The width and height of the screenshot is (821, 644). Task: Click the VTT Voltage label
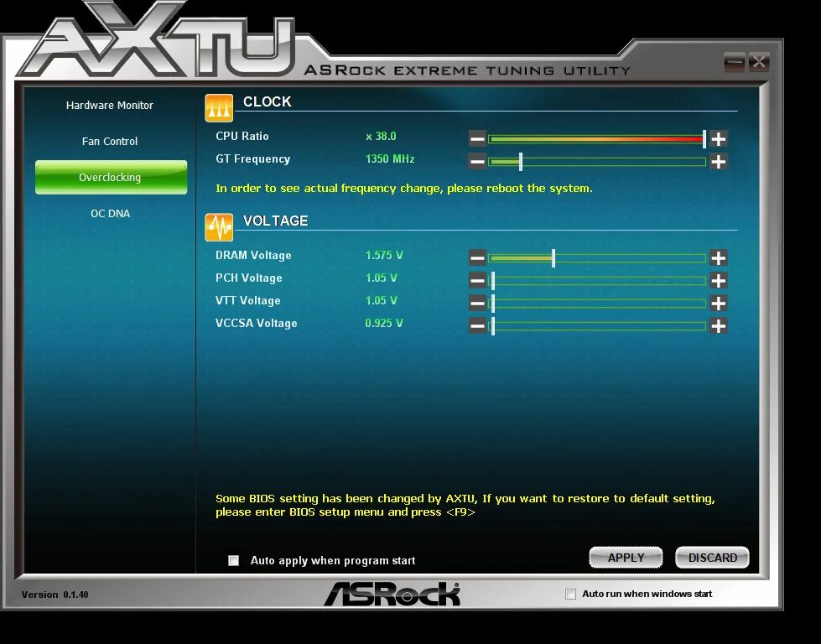coord(247,300)
